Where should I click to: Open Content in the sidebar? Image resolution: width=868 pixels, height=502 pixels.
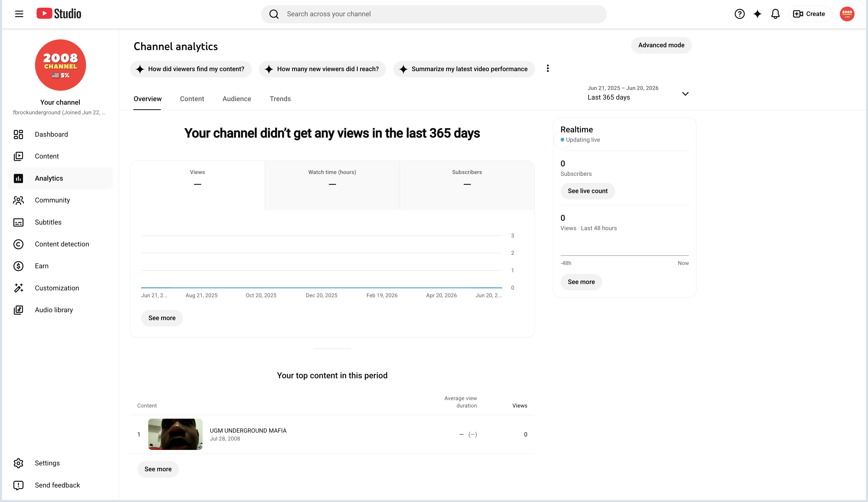pyautogui.click(x=60, y=156)
